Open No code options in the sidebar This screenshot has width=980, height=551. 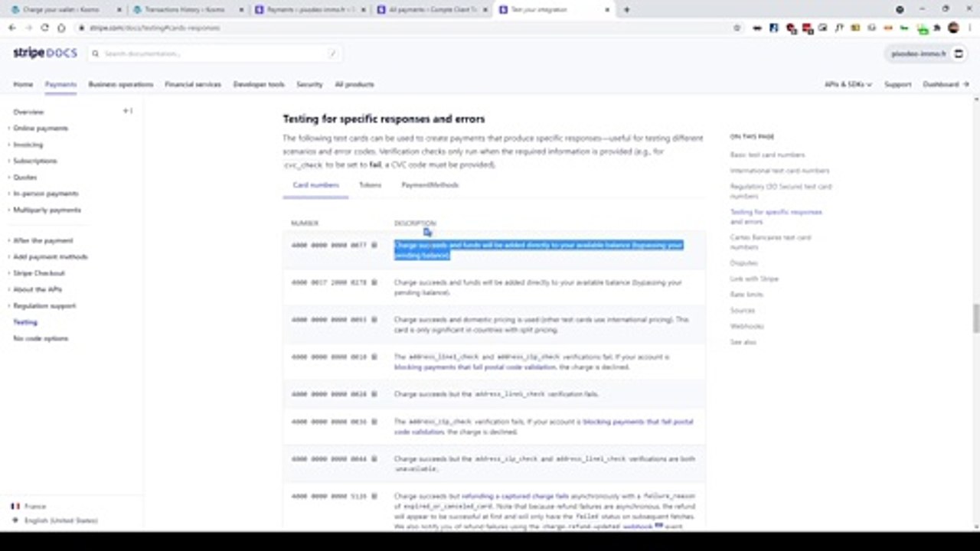tap(41, 338)
